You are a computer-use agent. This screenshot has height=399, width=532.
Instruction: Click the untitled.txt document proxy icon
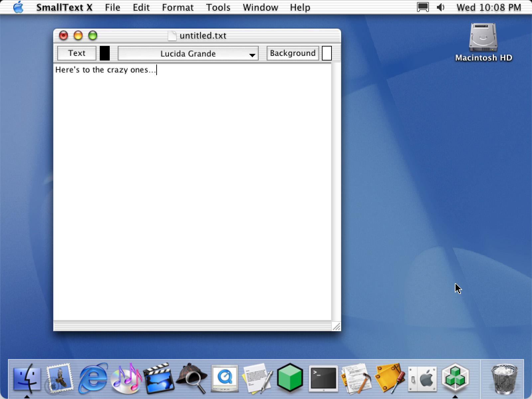(172, 36)
